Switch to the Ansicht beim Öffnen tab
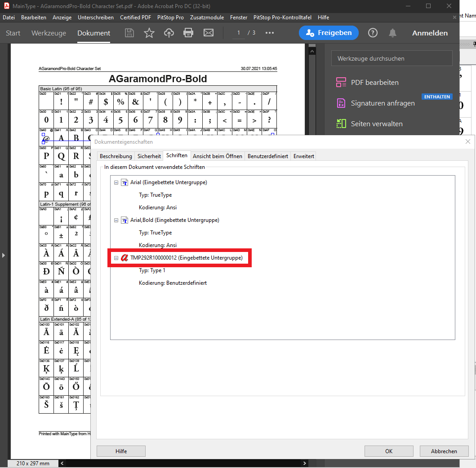The width and height of the screenshot is (476, 468). point(218,156)
